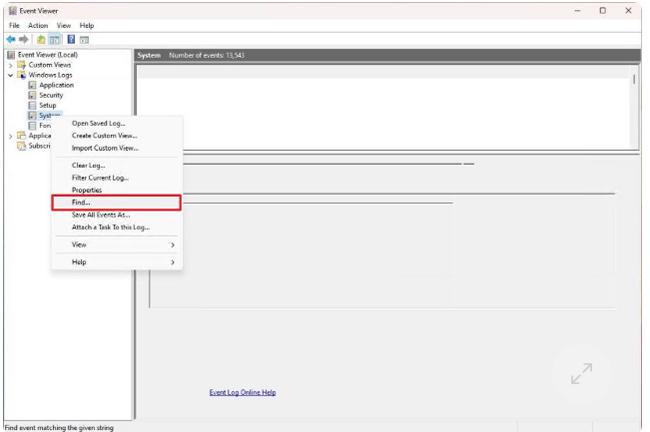Toggle the Show/Hide Action Pane toolbar icon
650x432 pixels.
click(x=85, y=40)
